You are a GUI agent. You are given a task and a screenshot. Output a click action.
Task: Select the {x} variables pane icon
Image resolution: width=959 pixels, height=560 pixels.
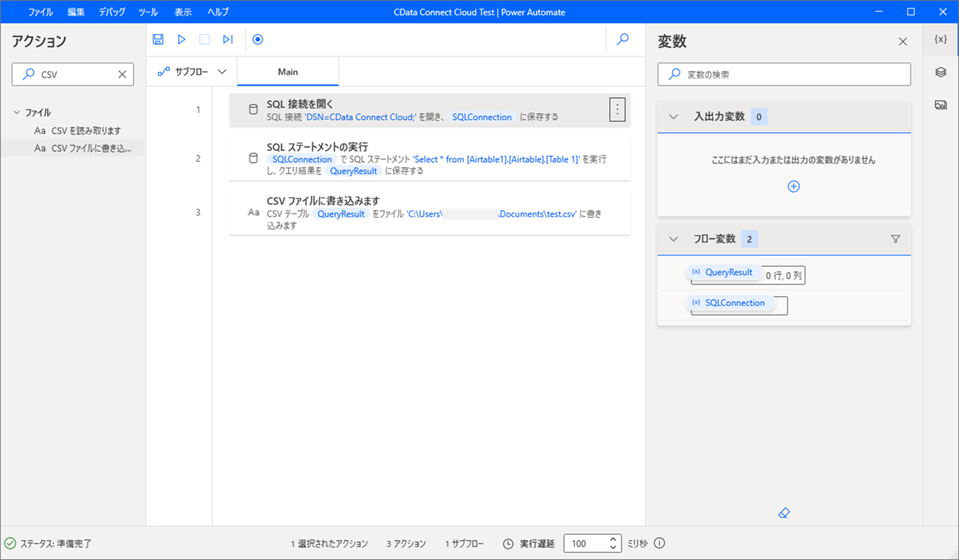[940, 39]
